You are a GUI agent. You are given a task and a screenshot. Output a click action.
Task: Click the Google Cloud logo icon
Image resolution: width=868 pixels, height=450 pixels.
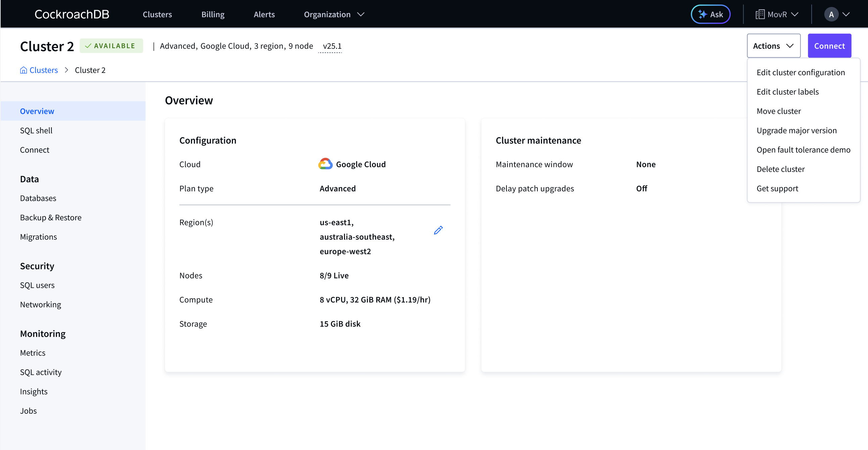tap(325, 164)
